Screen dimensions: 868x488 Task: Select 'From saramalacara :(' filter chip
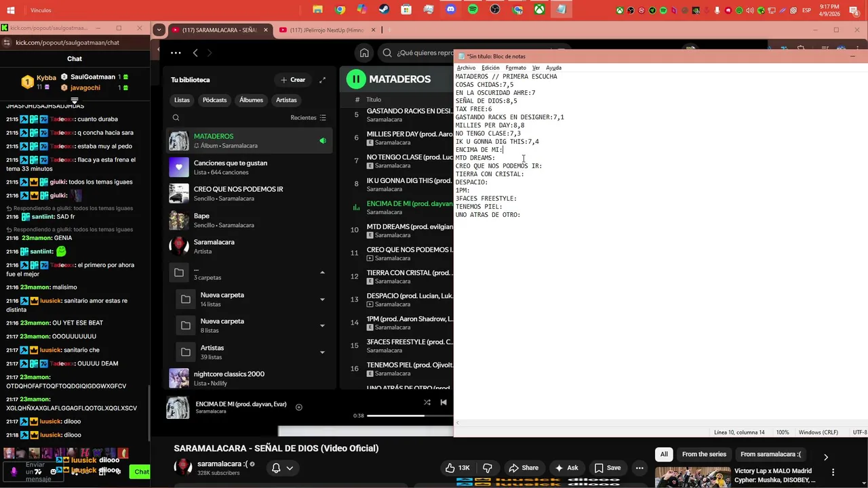(770, 454)
